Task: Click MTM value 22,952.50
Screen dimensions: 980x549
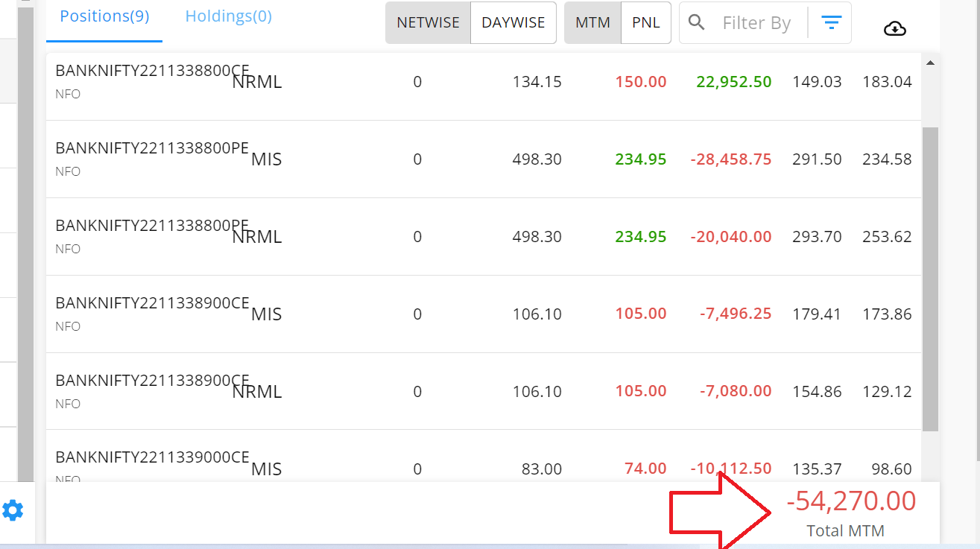Action: tap(734, 82)
